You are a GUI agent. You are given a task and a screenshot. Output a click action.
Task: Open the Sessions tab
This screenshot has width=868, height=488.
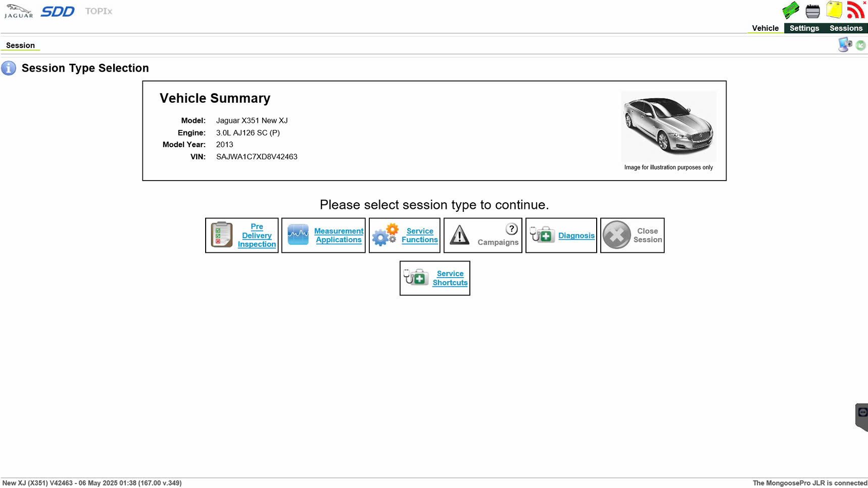tap(846, 28)
